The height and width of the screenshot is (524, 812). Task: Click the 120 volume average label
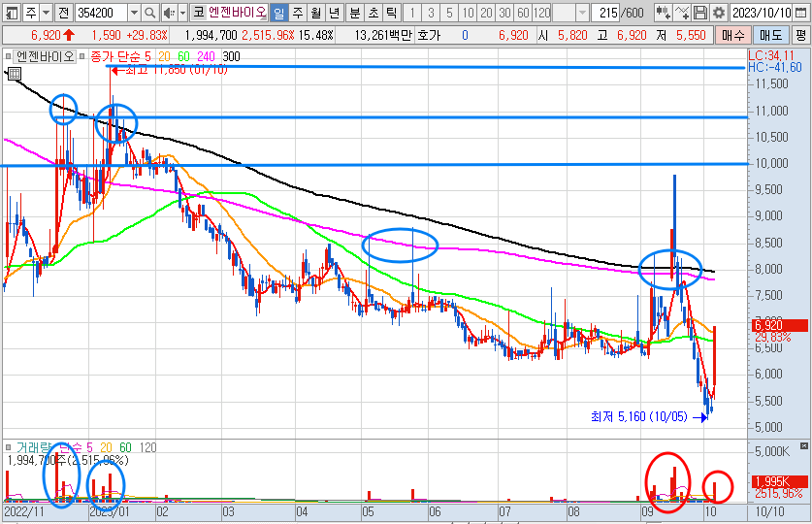pos(147,447)
